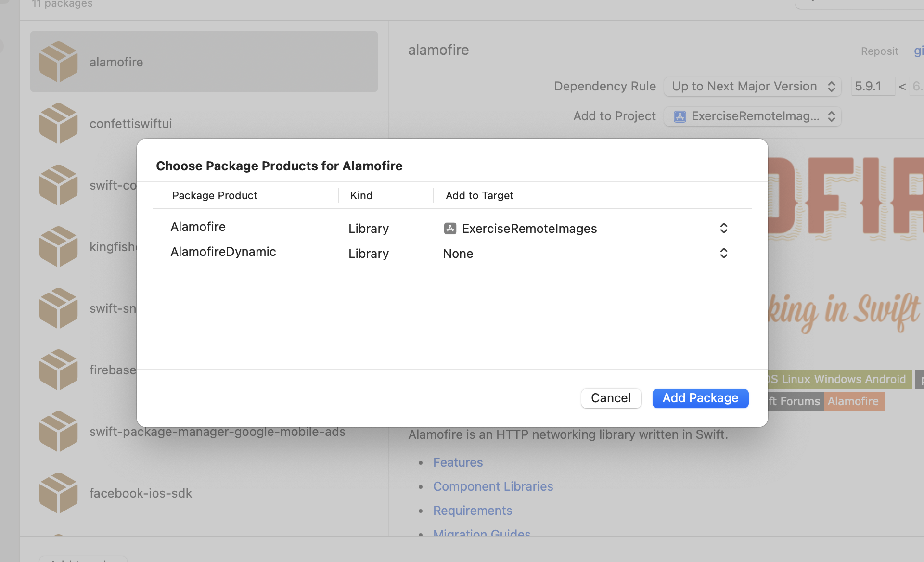Open the Requirements link

(x=473, y=511)
